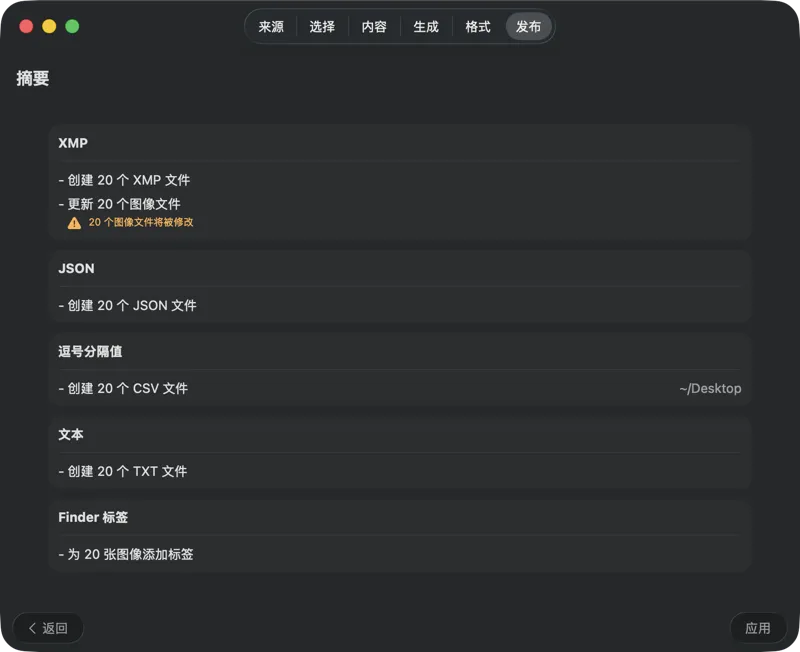Viewport: 800px width, 652px height.
Task: Open the 选择 tab
Action: click(322, 27)
